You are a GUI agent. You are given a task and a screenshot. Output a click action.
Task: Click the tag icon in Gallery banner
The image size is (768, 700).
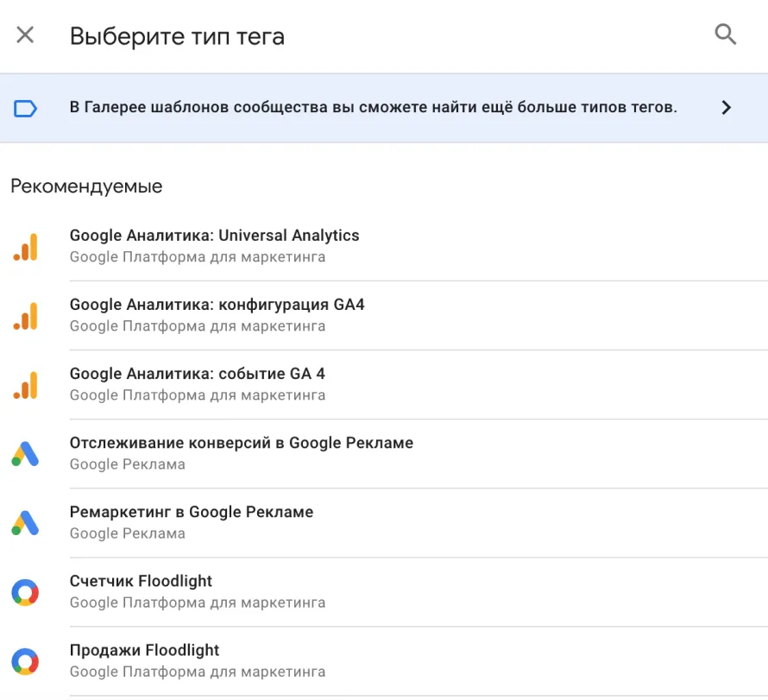coord(26,108)
